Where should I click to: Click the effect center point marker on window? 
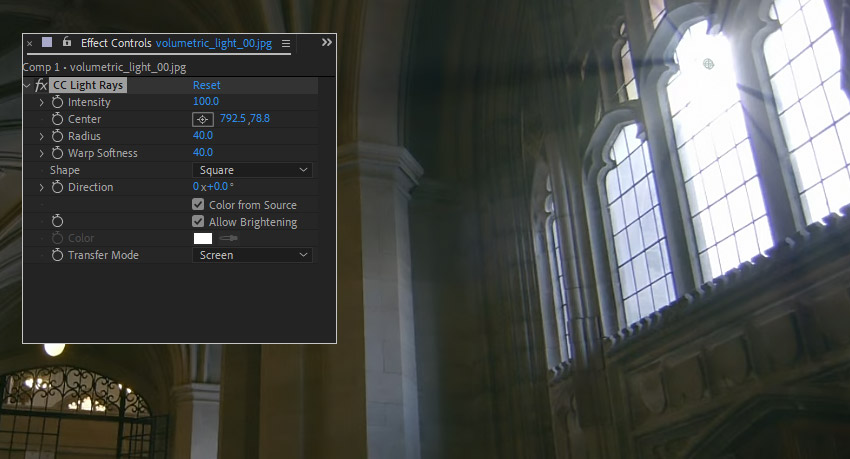point(709,64)
